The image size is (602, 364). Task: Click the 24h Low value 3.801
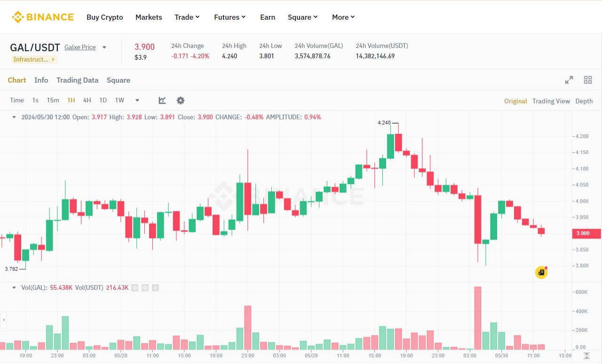pyautogui.click(x=266, y=56)
